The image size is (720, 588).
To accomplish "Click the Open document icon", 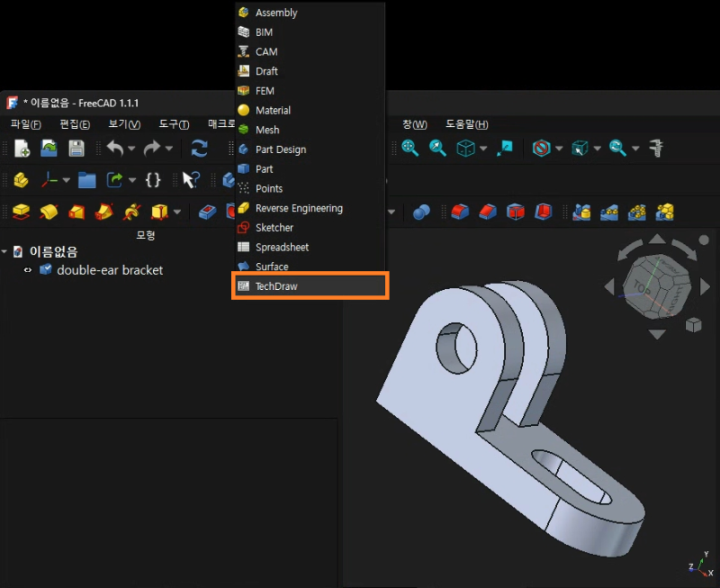I will pyautogui.click(x=49, y=149).
